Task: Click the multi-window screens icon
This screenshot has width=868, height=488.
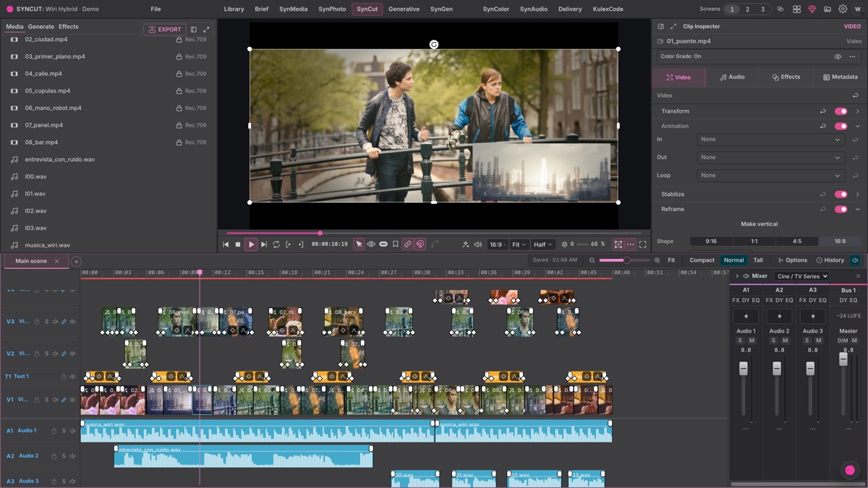Action: 780,9
